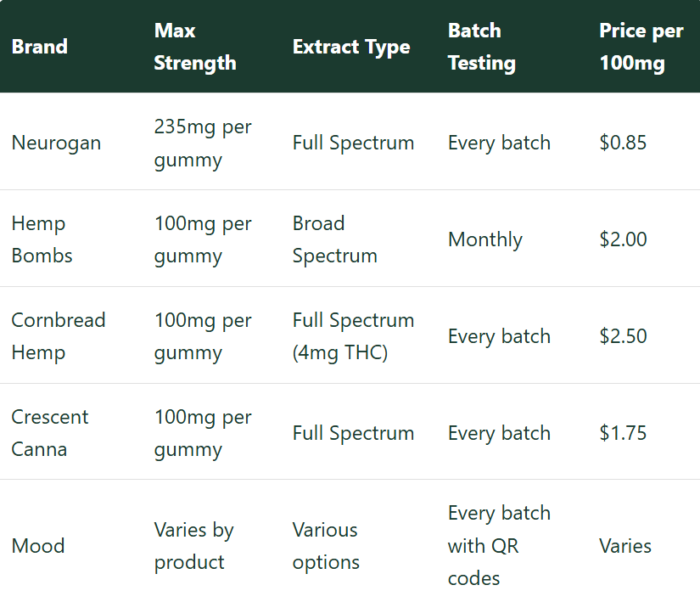Click the 235mg per gummy cell

pyautogui.click(x=203, y=143)
